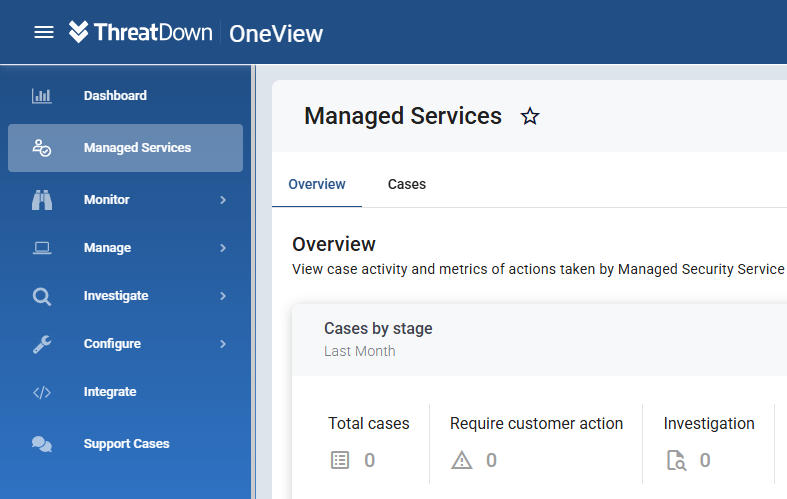Select Managed Services in the sidebar
Viewport: 787px width, 499px height.
click(125, 148)
